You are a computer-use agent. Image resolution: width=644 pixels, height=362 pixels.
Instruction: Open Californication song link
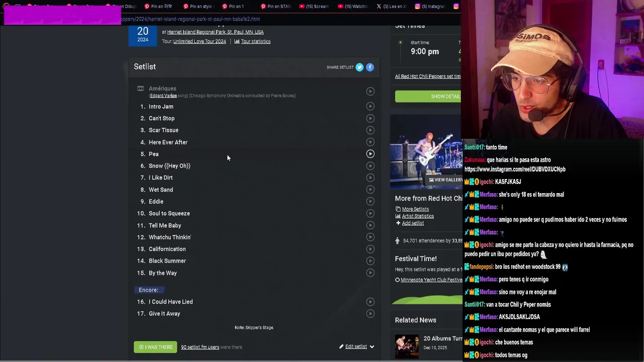[x=167, y=249]
